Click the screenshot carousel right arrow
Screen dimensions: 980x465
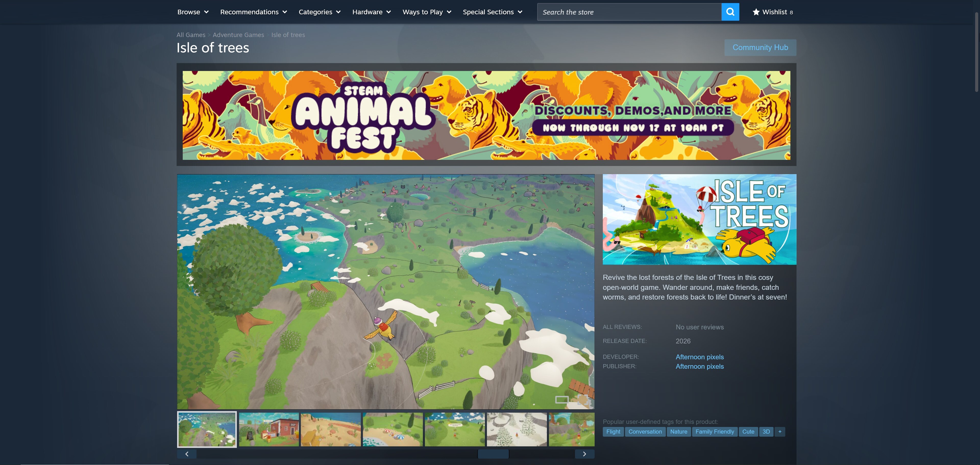(584, 454)
